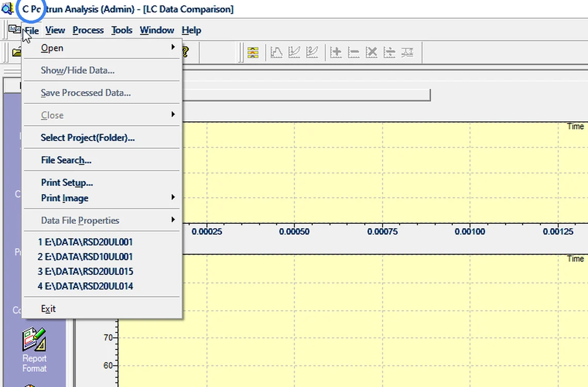Click the 0.00025 time axis label

[x=207, y=232]
